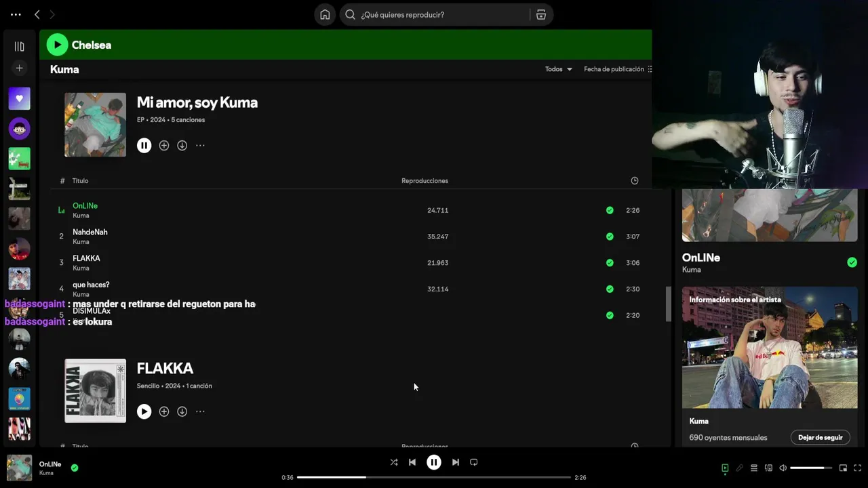Image resolution: width=868 pixels, height=488 pixels.
Task: Open the play queue icon
Action: [x=754, y=468]
